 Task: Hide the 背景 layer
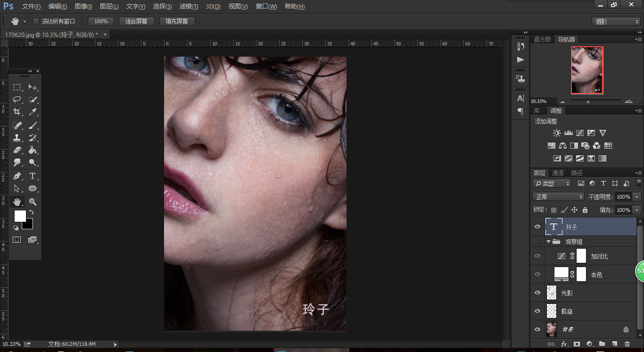coord(537,330)
